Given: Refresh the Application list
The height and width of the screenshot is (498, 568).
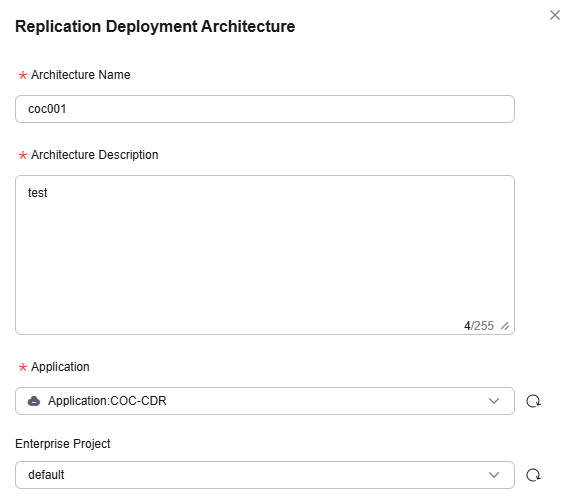Looking at the screenshot, I should 533,401.
